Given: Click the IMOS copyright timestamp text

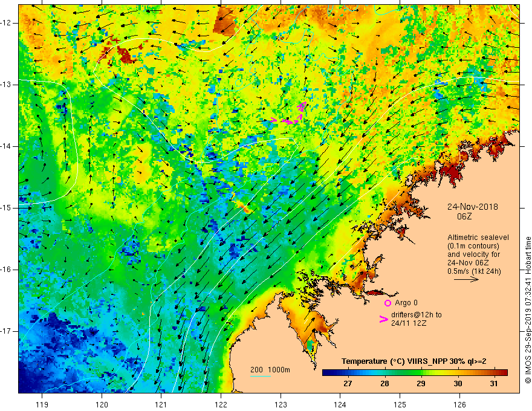Looking at the screenshot, I should tap(528, 310).
